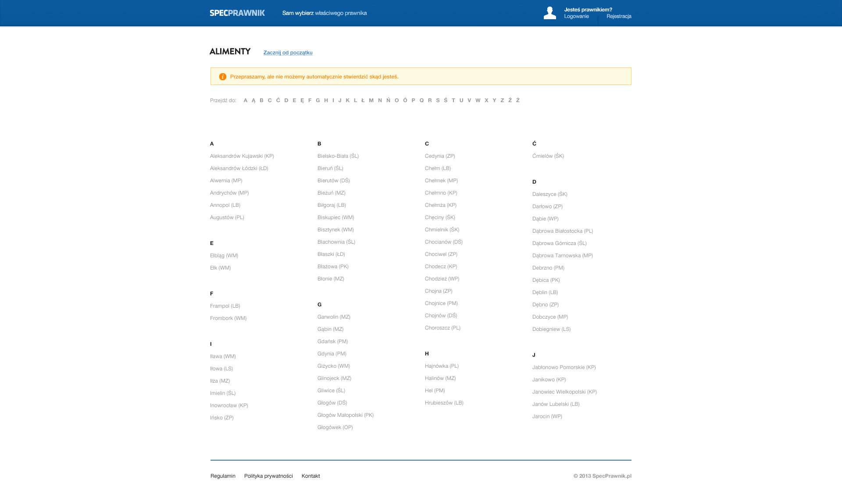Select Głogów Małopolski (PK)

click(346, 415)
